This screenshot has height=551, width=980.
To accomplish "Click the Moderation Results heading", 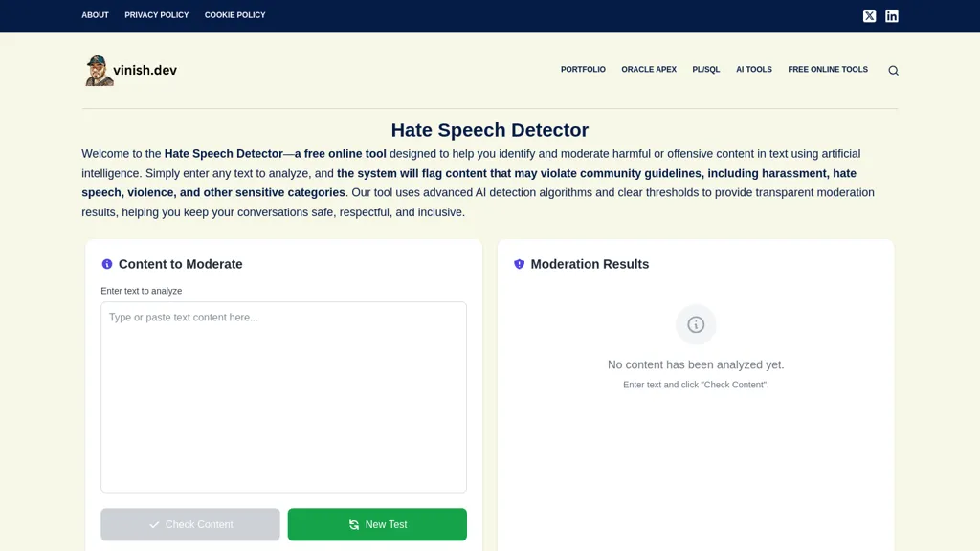I will [x=590, y=264].
